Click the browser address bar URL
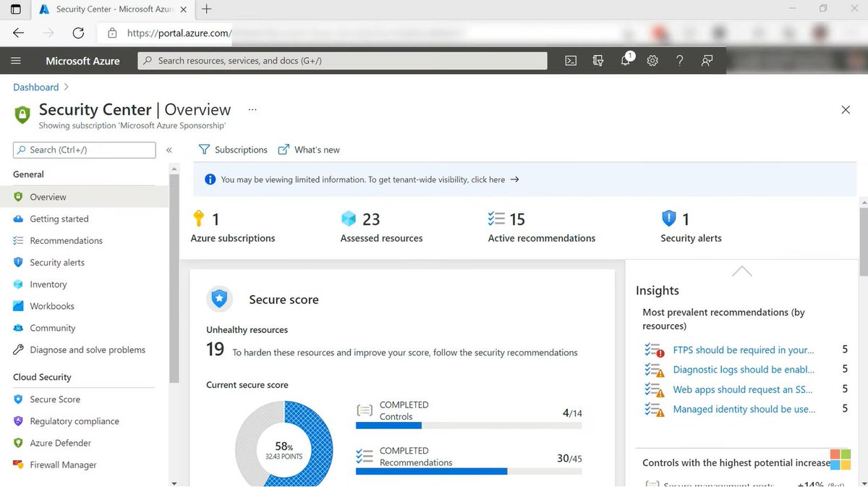 coord(179,33)
